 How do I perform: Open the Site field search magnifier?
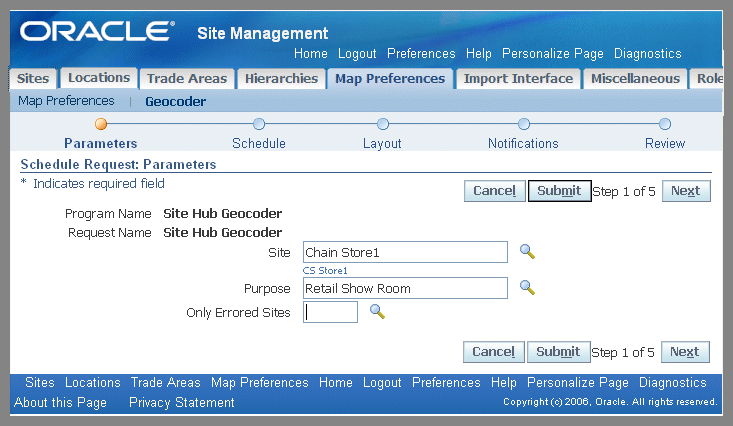pyautogui.click(x=527, y=252)
